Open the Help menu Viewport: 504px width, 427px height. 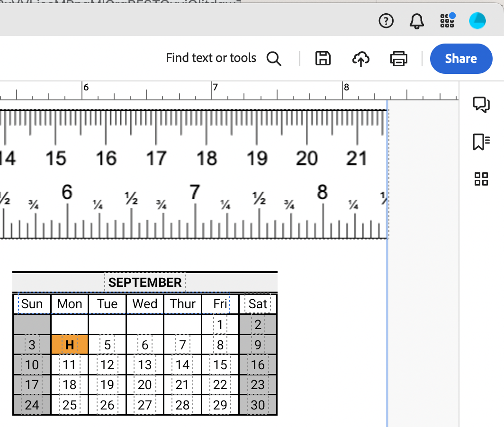(x=386, y=20)
